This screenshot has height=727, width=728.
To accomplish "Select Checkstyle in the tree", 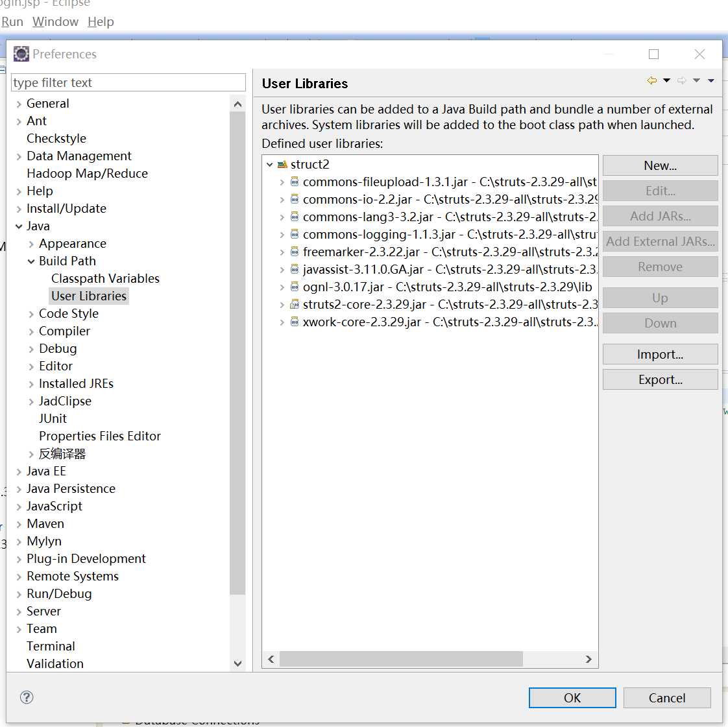I will click(56, 138).
